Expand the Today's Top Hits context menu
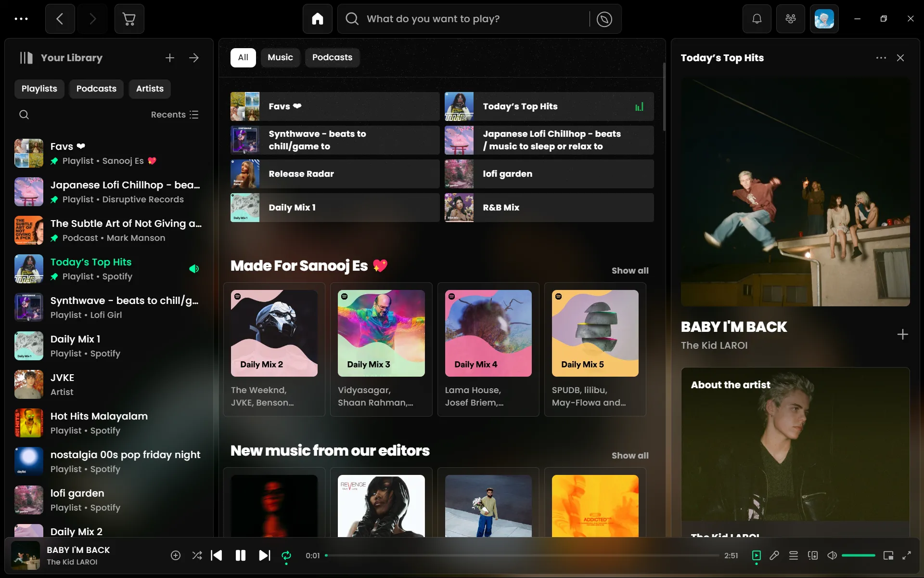Screen dimensions: 924x578 click(x=880, y=58)
